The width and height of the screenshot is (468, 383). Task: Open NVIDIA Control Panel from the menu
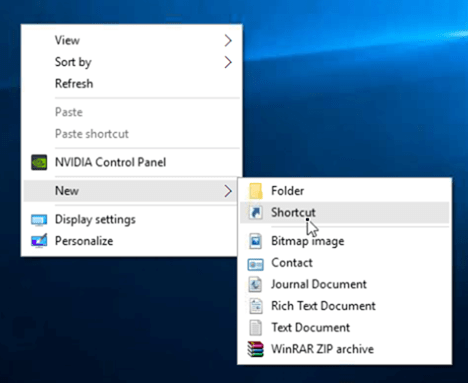[131, 162]
